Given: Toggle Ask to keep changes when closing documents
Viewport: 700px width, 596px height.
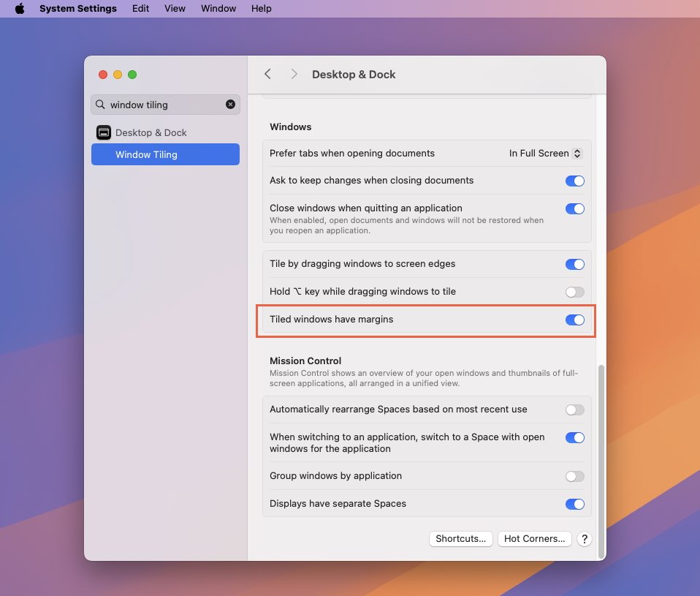Looking at the screenshot, I should (574, 181).
